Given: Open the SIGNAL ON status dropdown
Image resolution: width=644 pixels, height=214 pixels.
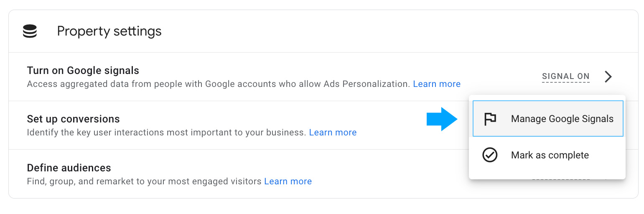Looking at the screenshot, I should tap(565, 76).
